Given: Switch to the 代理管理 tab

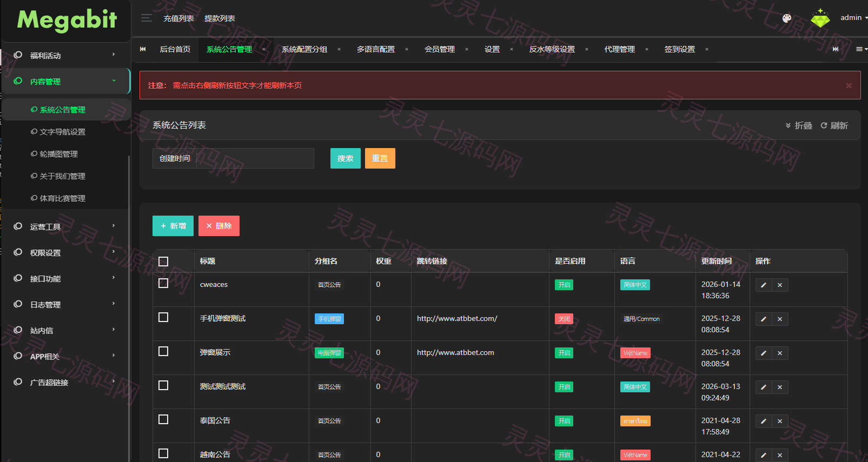Looking at the screenshot, I should (620, 49).
